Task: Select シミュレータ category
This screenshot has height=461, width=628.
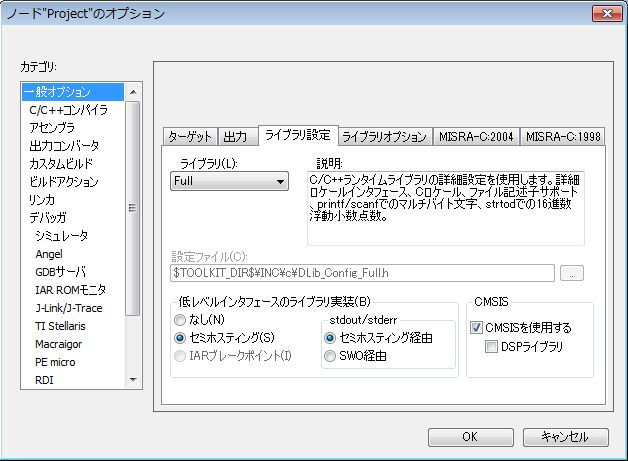Action: [61, 236]
